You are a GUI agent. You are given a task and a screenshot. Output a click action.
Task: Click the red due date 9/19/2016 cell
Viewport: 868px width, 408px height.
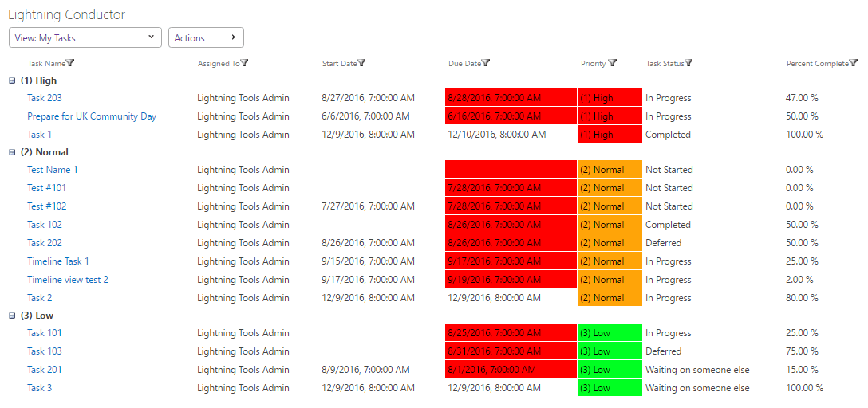click(x=511, y=279)
